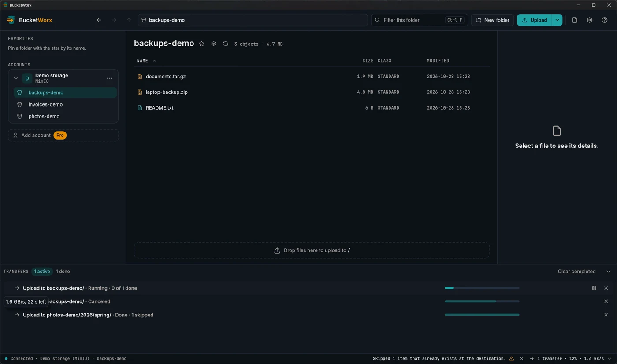Viewport: 617px width, 364px height.
Task: Click the README.txt file icon
Action: click(140, 108)
